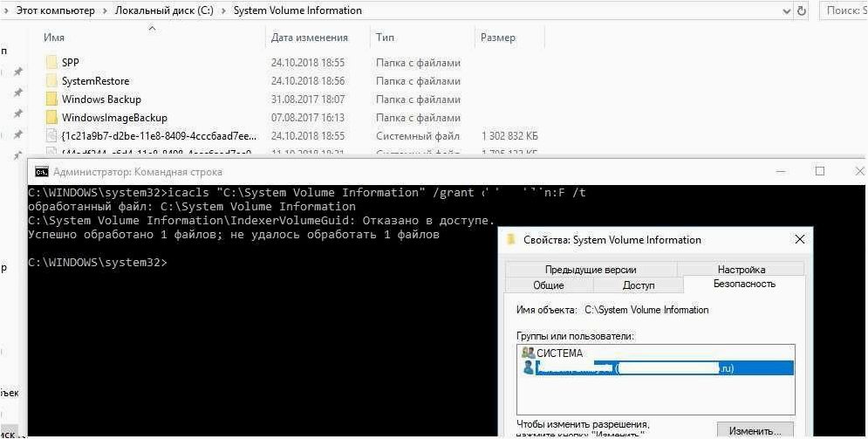Image resolution: width=868 pixels, height=439 pixels.
Task: Open address bar history dropdown
Action: click(x=787, y=11)
